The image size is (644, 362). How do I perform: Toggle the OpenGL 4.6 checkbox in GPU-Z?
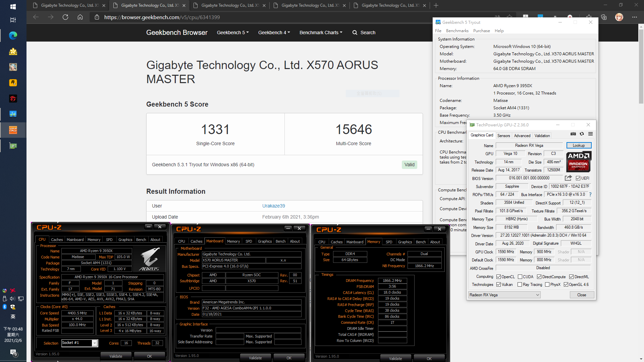566,285
